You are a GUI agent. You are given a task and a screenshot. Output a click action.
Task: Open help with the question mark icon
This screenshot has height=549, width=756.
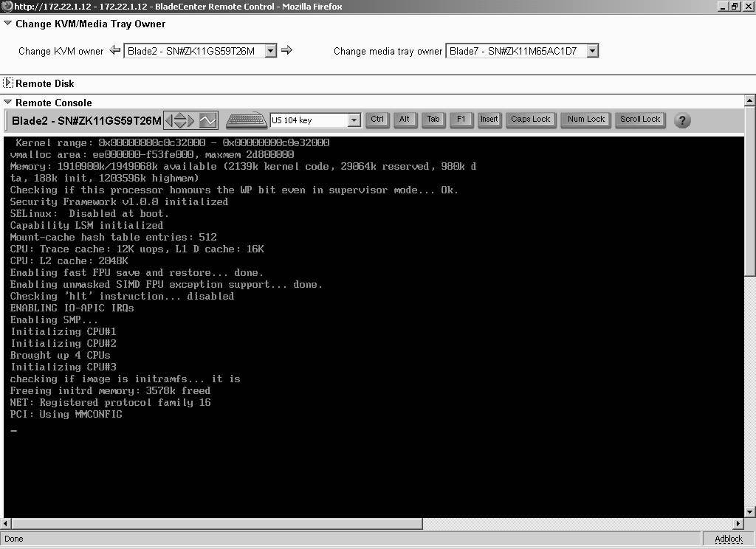[682, 120]
